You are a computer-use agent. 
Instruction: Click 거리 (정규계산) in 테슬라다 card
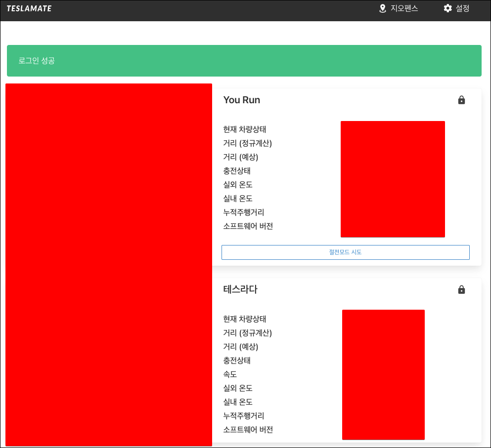tap(247, 333)
